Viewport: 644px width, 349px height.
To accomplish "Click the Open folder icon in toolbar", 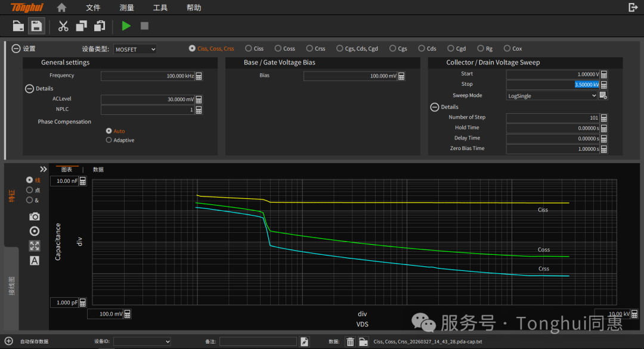I will (18, 26).
